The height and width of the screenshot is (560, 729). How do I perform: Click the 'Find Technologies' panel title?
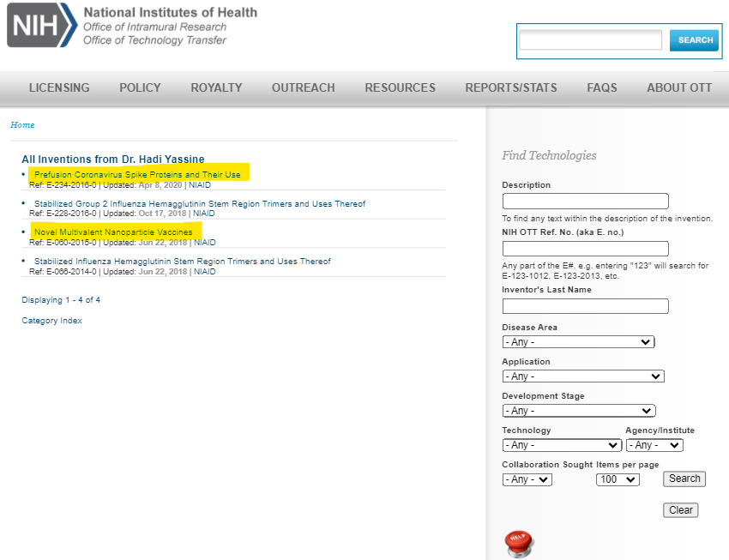pos(549,155)
